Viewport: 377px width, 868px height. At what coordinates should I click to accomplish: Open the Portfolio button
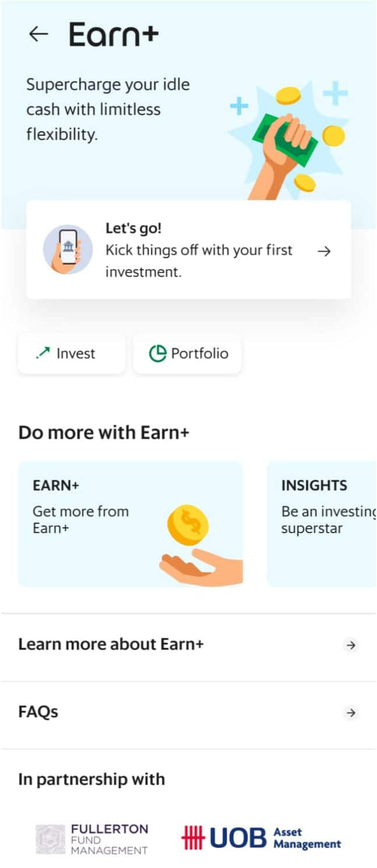[x=187, y=354]
